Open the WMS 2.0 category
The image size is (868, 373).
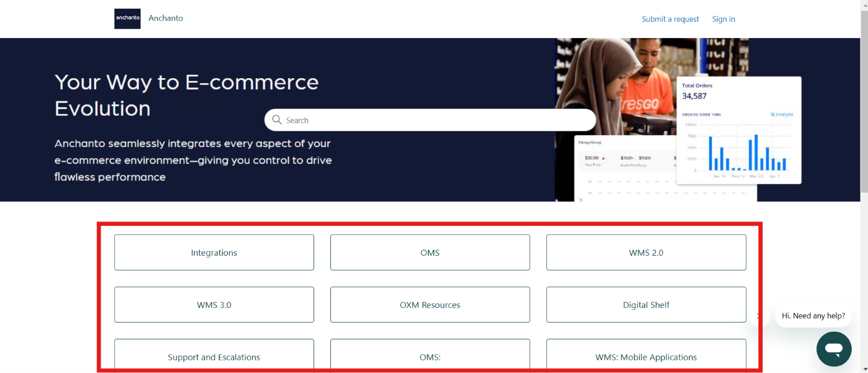[646, 252]
